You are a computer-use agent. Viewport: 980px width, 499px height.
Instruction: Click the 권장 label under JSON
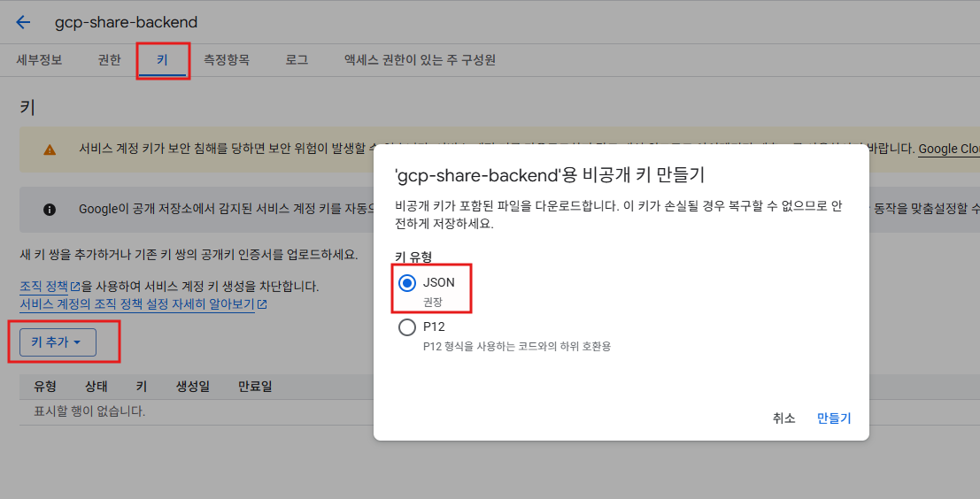coord(433,302)
